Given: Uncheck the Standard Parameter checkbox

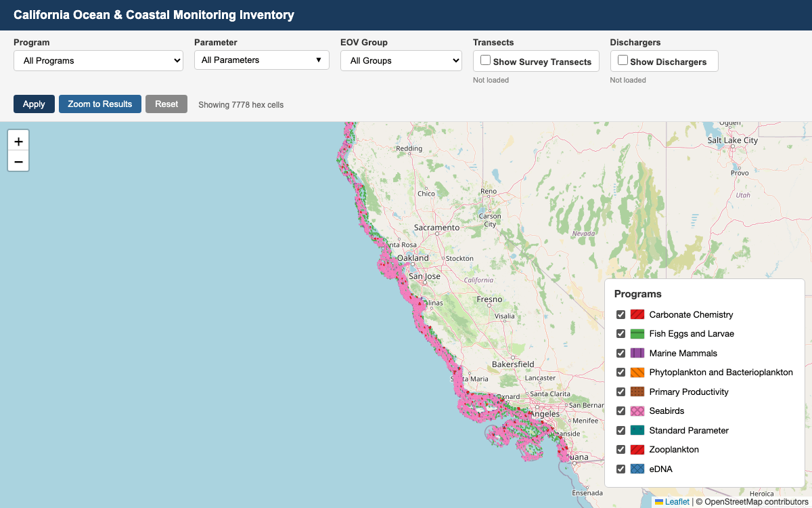Looking at the screenshot, I should point(621,430).
